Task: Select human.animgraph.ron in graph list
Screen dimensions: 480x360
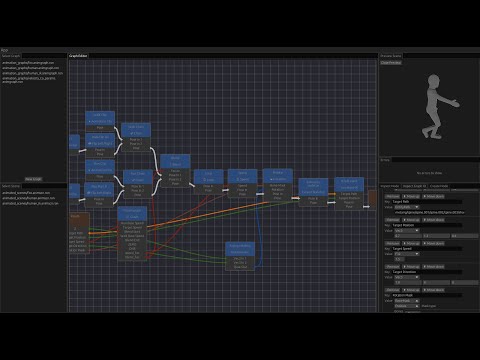Action: (31, 68)
